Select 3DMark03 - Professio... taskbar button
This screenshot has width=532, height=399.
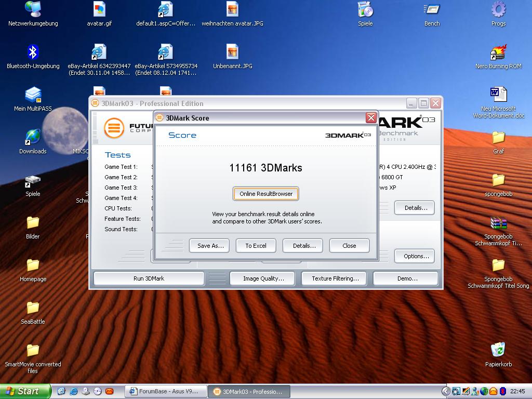pyautogui.click(x=249, y=392)
